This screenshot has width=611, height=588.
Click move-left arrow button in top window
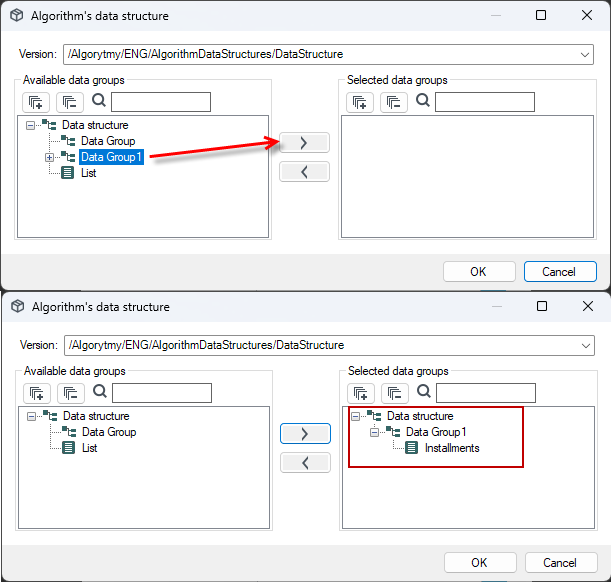coord(304,172)
